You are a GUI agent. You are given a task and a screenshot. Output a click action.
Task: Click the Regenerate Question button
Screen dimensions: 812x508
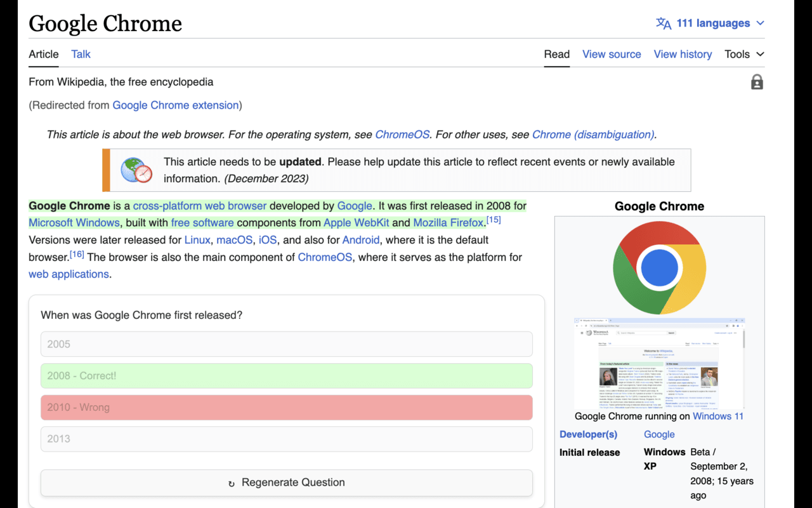click(287, 483)
